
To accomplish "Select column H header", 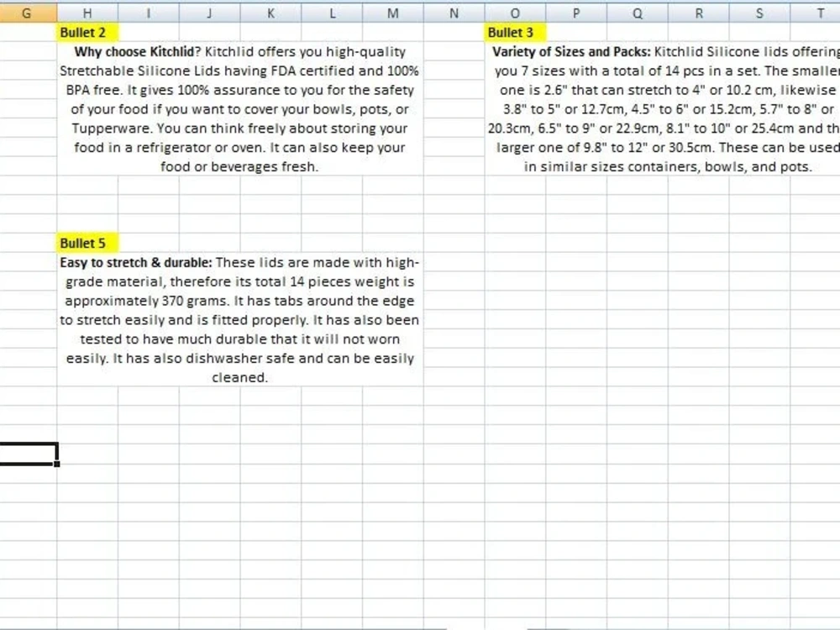I will pyautogui.click(x=87, y=13).
